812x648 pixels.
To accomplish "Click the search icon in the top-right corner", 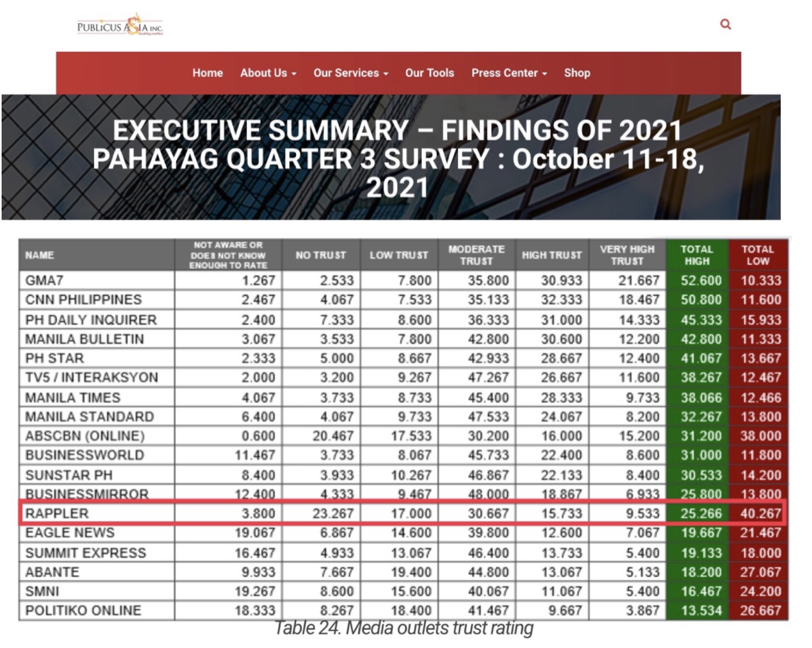I will [x=725, y=24].
